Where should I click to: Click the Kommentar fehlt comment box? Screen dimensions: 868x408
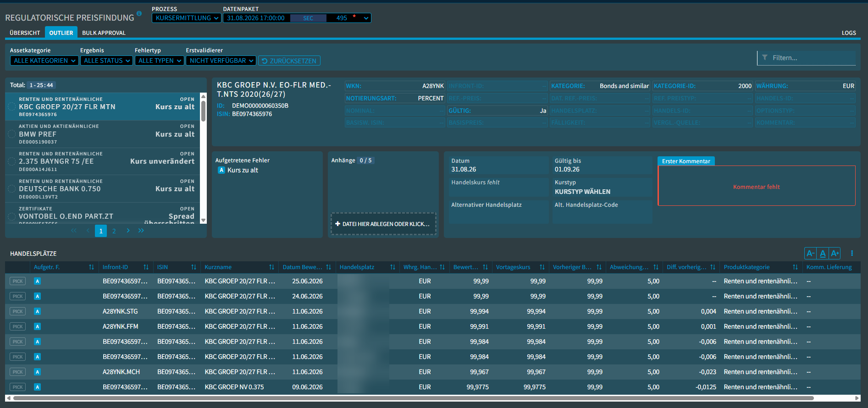point(757,186)
